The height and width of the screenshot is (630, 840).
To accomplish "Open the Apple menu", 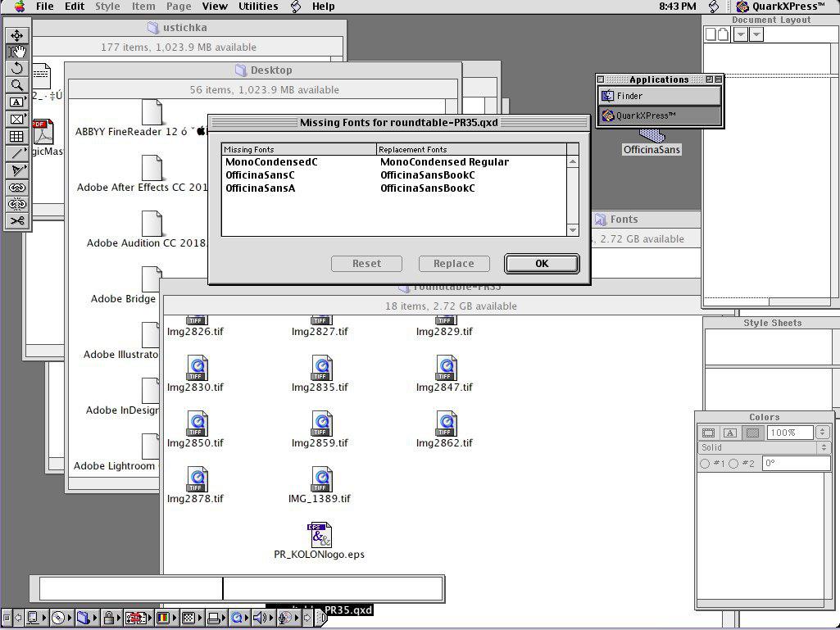I will (20, 7).
